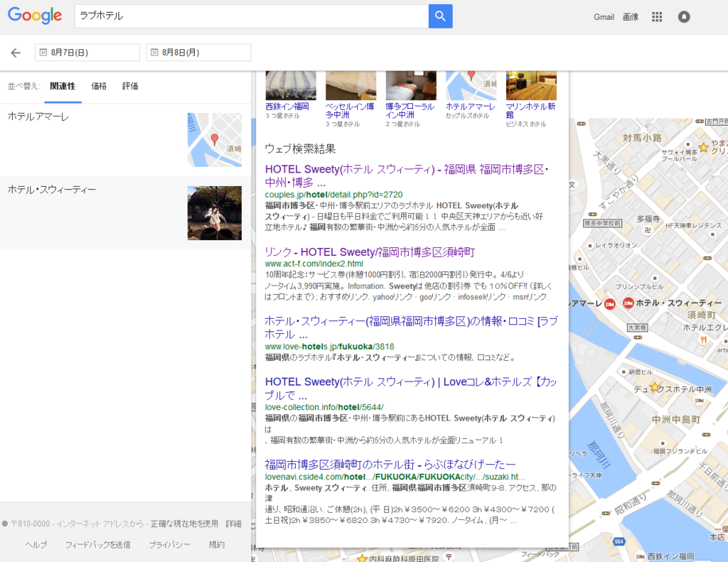728x562 pixels.
Task: Open the Google apps grid icon
Action: pos(656,17)
